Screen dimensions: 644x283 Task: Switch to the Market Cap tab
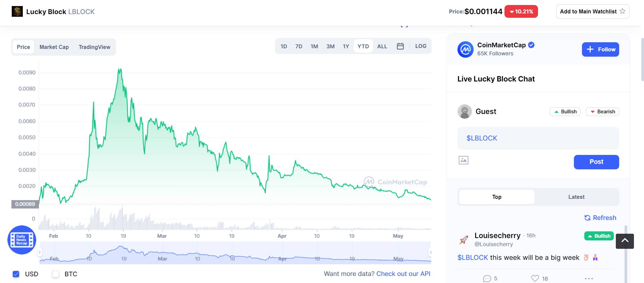[54, 47]
